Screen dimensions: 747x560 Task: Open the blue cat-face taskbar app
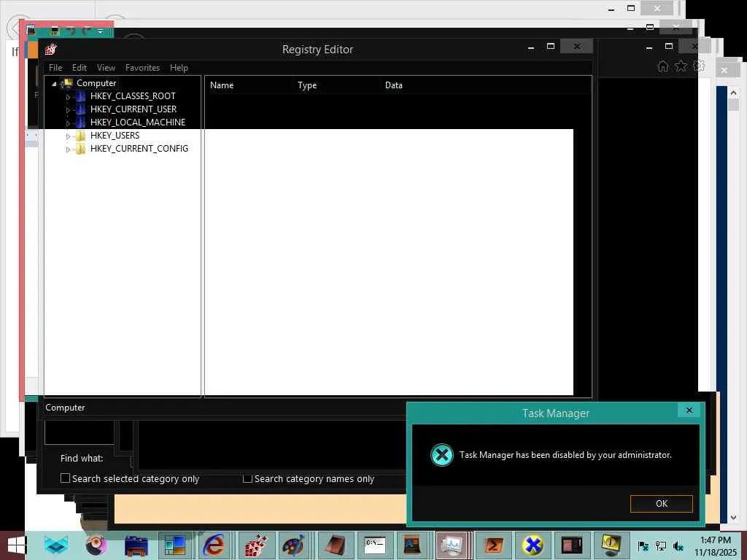click(x=56, y=545)
